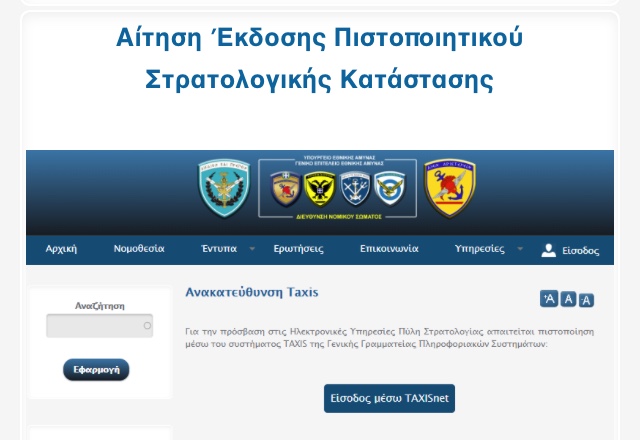Click the yellow double-headed eagle Army emblem
Viewport: 640px width, 440px height.
click(319, 187)
